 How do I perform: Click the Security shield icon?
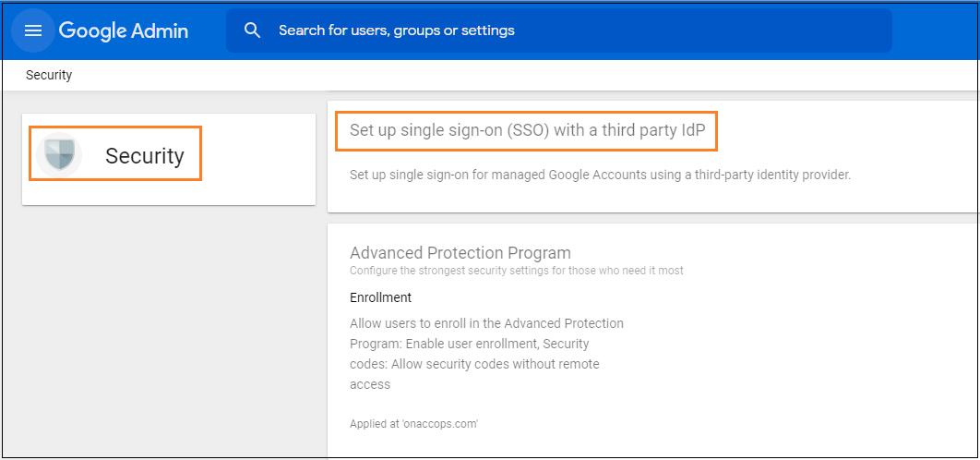(59, 155)
